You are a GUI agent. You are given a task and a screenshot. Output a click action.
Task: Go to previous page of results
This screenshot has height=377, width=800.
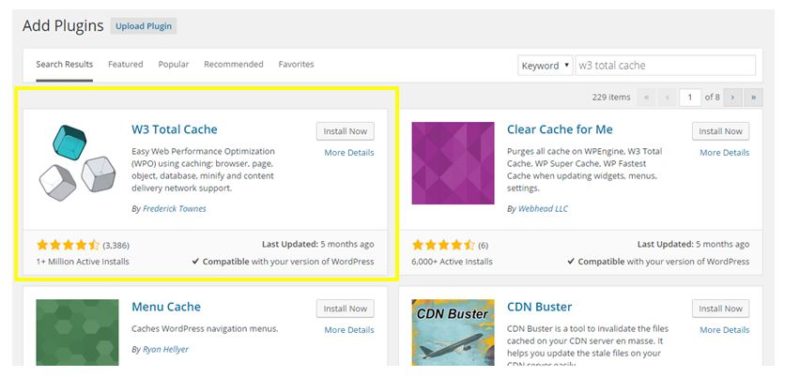pyautogui.click(x=667, y=97)
